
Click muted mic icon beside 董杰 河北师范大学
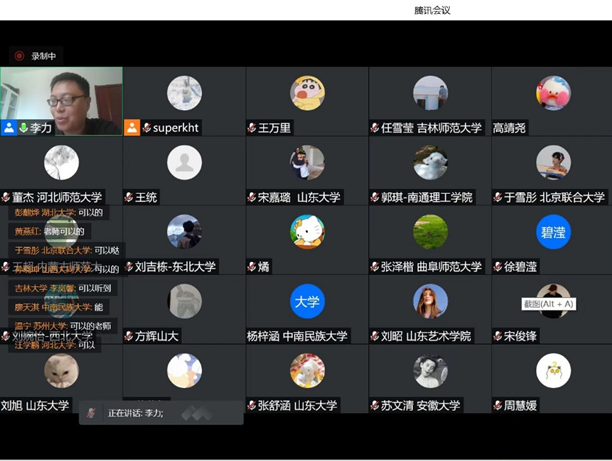pos(5,197)
